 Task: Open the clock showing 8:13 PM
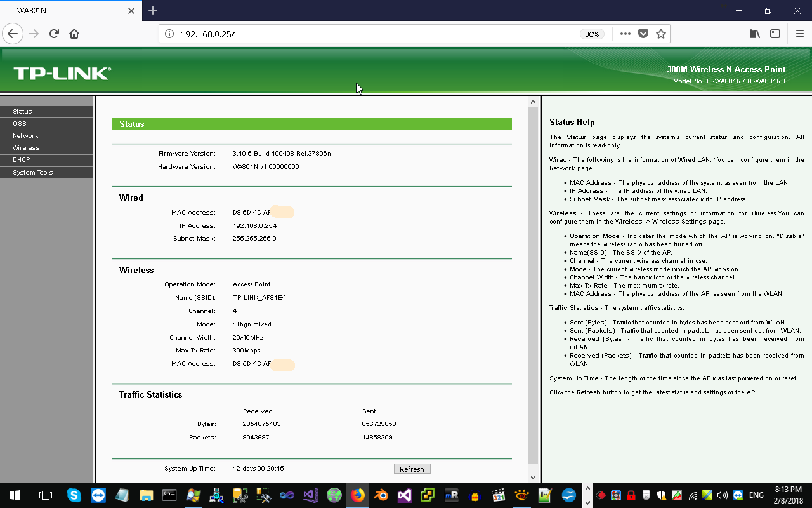[x=789, y=495]
